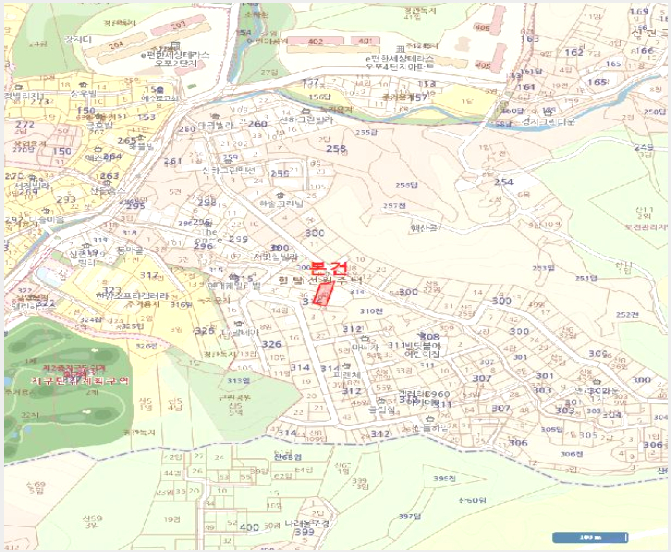Screen dimensions: 671x552
Task: Click the map scale bar
Action: click(590, 537)
